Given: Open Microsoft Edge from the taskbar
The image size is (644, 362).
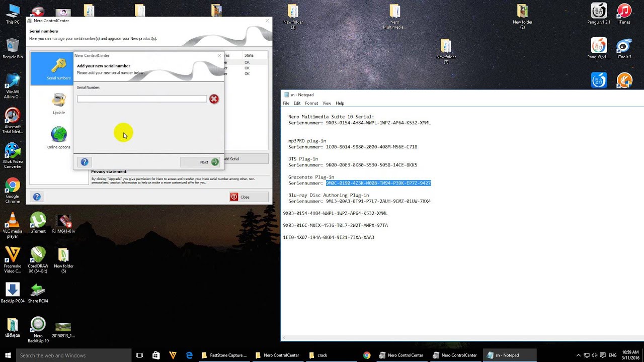Looking at the screenshot, I should click(190, 355).
